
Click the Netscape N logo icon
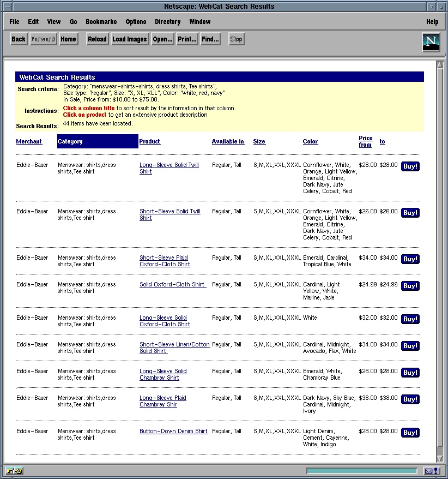coord(431,42)
